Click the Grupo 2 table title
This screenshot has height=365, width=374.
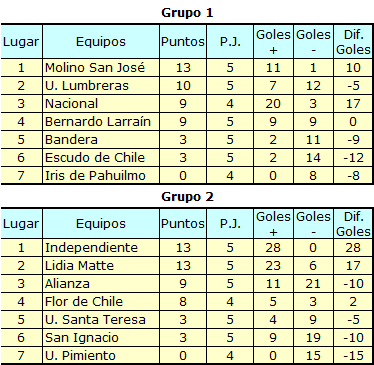[x=187, y=197]
